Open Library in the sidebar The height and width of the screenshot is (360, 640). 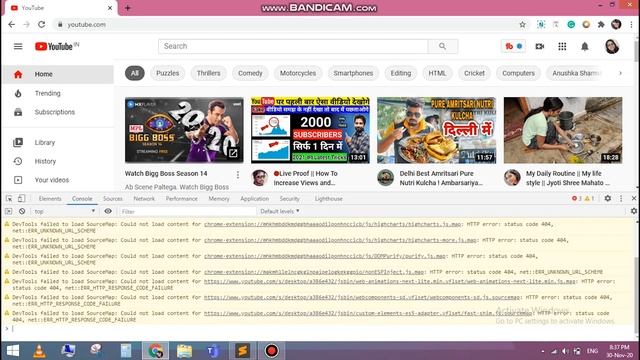click(x=58, y=142)
